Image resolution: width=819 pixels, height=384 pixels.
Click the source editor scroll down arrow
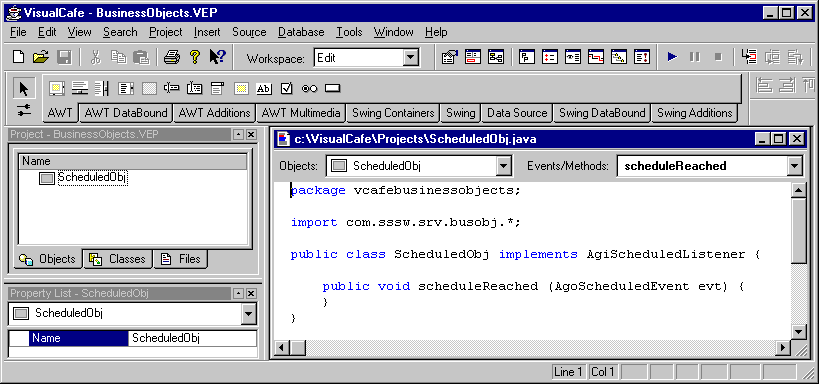click(799, 331)
